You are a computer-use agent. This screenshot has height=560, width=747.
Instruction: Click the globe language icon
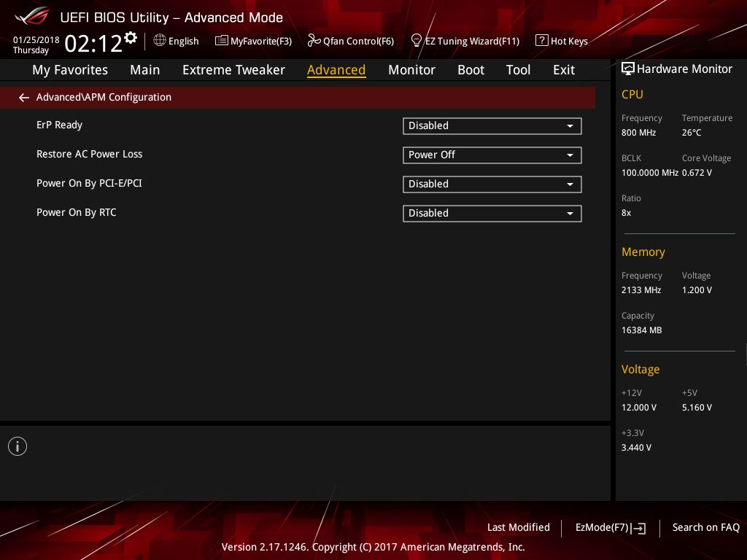(160, 41)
